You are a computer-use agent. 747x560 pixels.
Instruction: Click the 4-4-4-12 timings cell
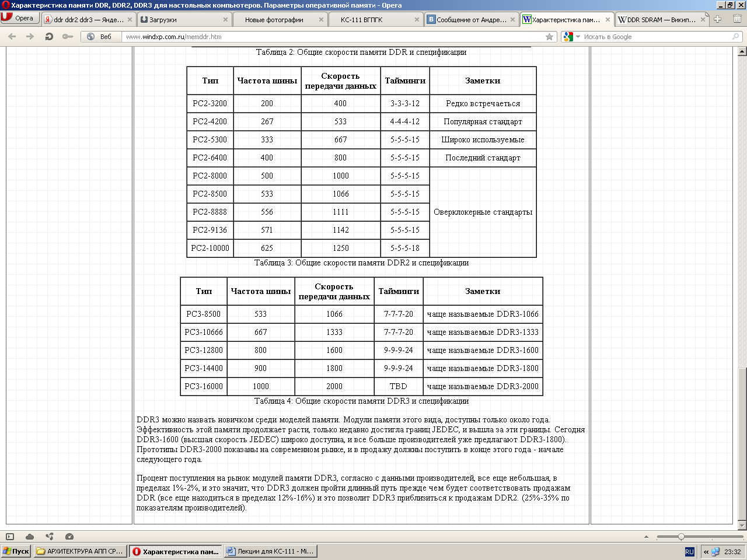(405, 121)
